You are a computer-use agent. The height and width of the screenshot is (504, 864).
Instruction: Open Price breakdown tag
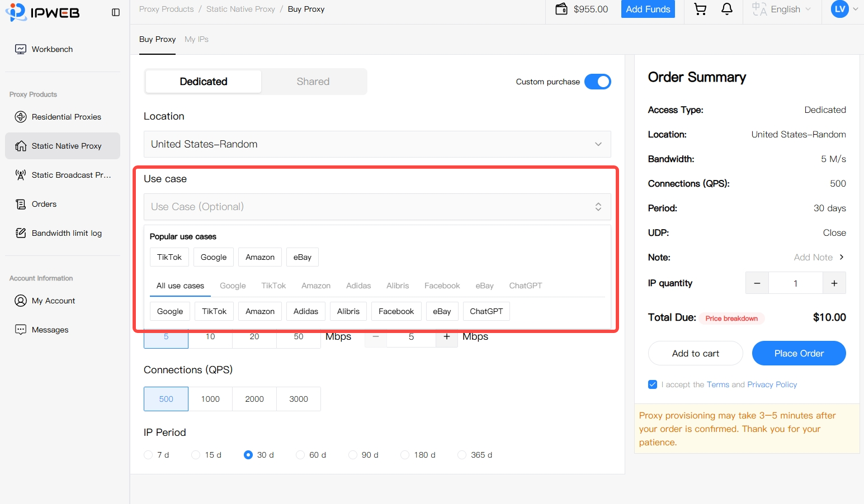coord(731,318)
